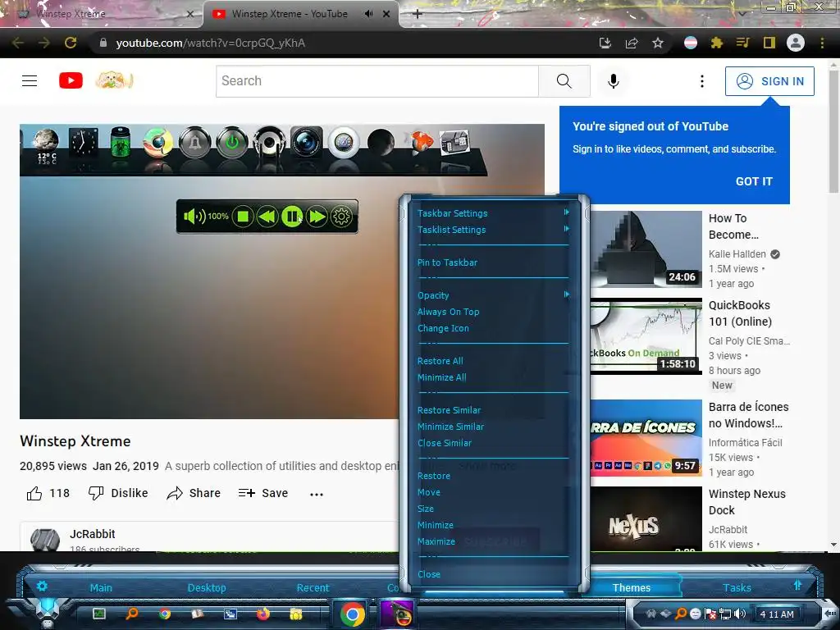Screen dimensions: 840x630
Task: Click the gear icon on Winstep shelf
Action: pyautogui.click(x=42, y=586)
